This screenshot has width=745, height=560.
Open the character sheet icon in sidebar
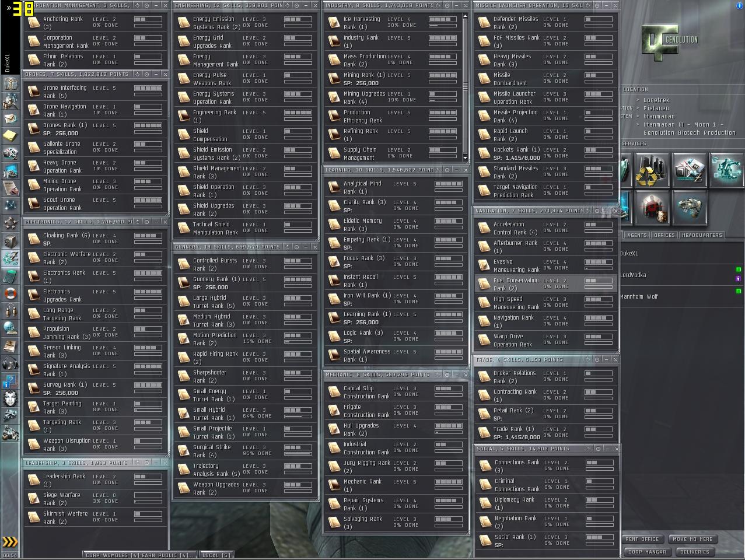[11, 84]
